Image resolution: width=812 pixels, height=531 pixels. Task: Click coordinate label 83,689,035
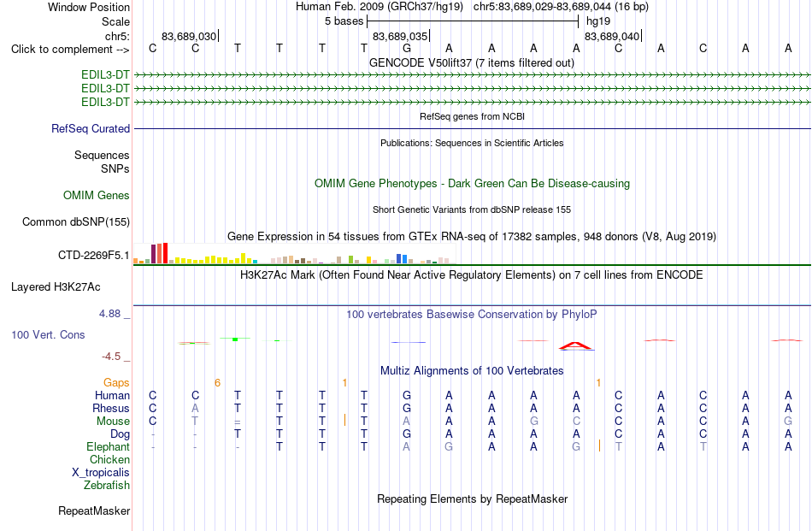tap(400, 36)
